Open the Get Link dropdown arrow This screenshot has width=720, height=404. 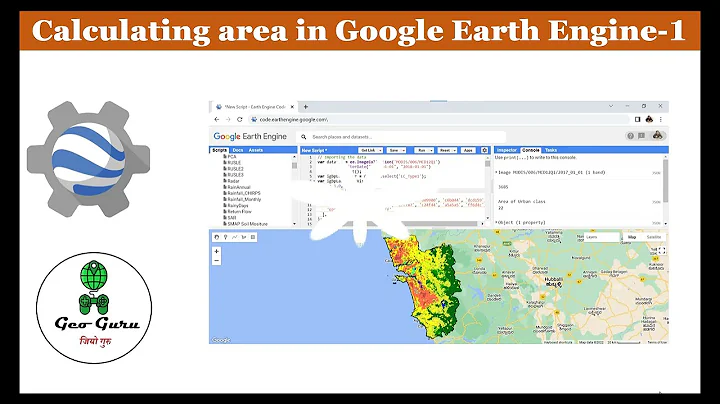pyautogui.click(x=380, y=150)
